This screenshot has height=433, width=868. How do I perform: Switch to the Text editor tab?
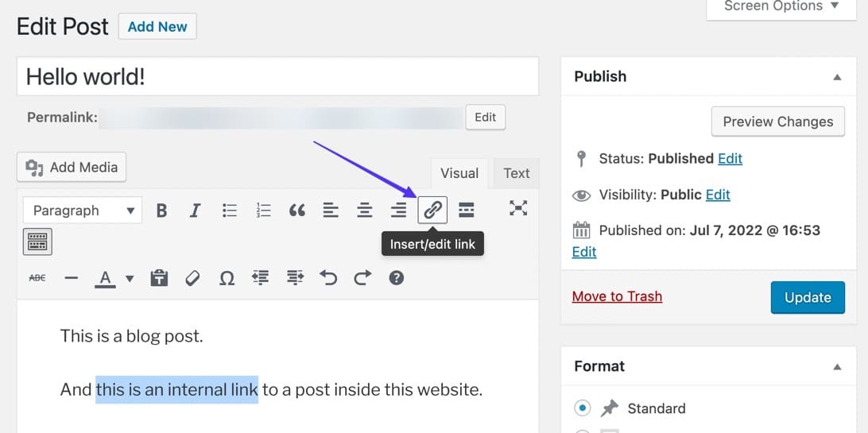point(516,173)
